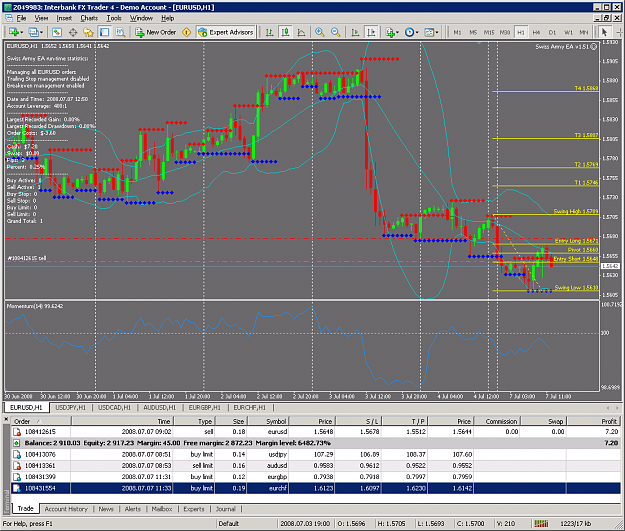Sort orders by Profit column header
Viewport: 625px width, 531px height.
click(594, 421)
